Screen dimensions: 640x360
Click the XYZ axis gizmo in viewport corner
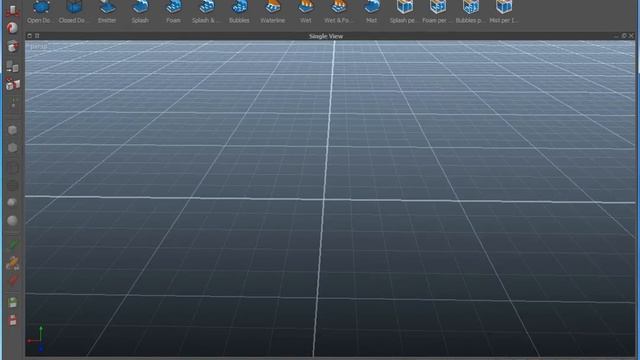(x=37, y=338)
